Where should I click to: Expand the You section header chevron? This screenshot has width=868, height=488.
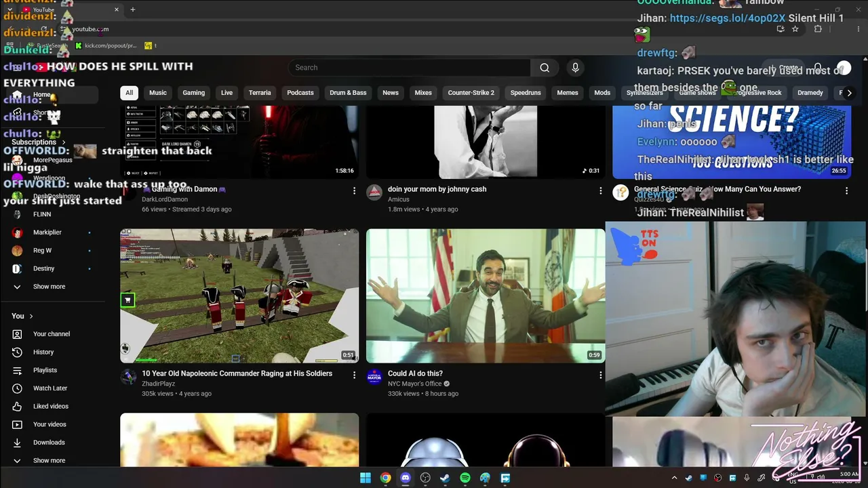(31, 317)
